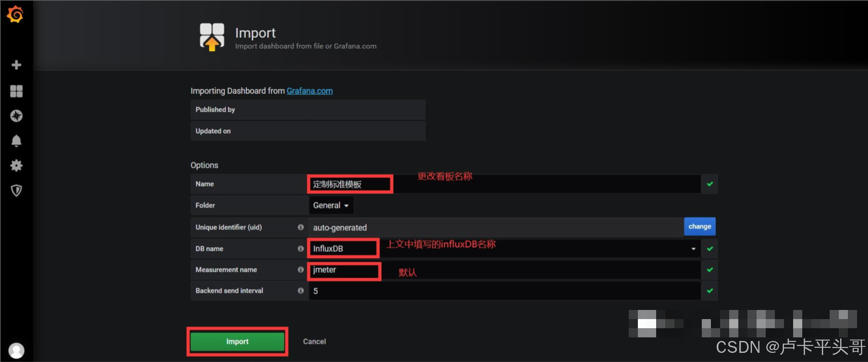The width and height of the screenshot is (868, 362).
Task: Click the auto-generated uid field
Action: point(496,227)
